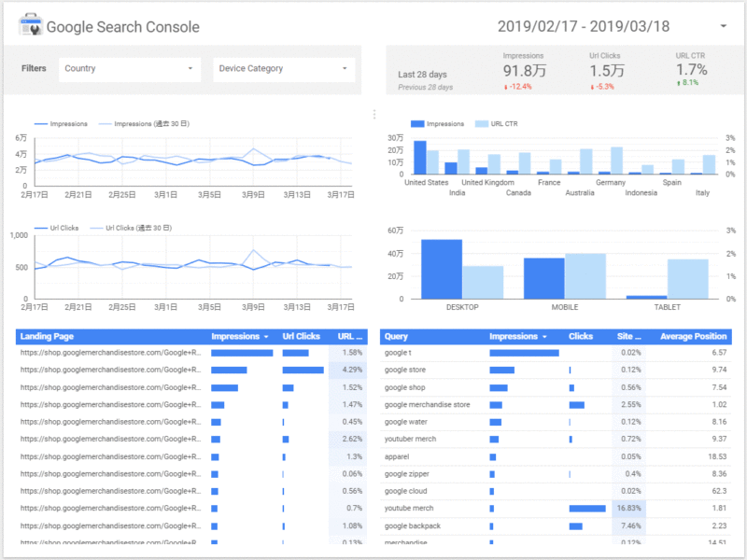Click the 18.53 average position value
This screenshot has width=747, height=560.
[717, 456]
